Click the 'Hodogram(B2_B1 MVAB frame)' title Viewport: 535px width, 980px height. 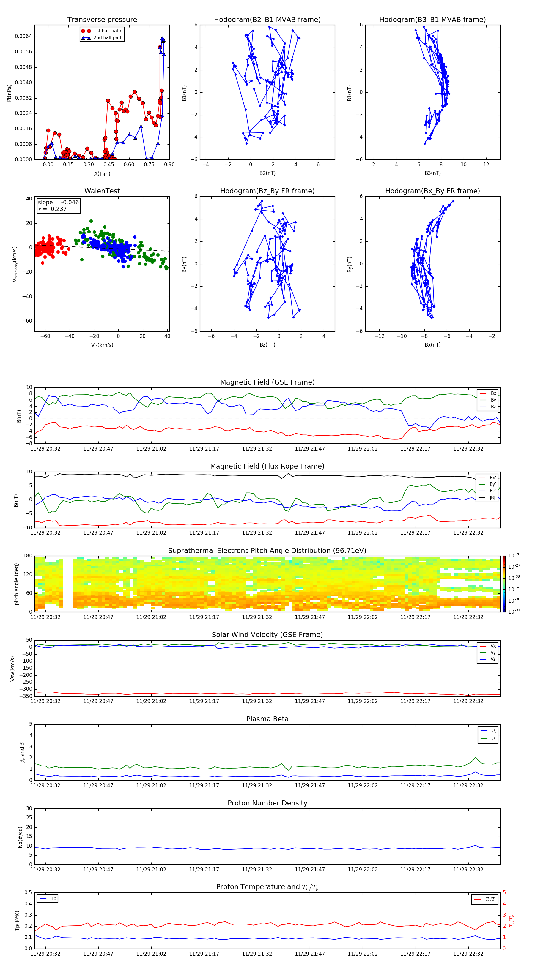[x=267, y=20]
